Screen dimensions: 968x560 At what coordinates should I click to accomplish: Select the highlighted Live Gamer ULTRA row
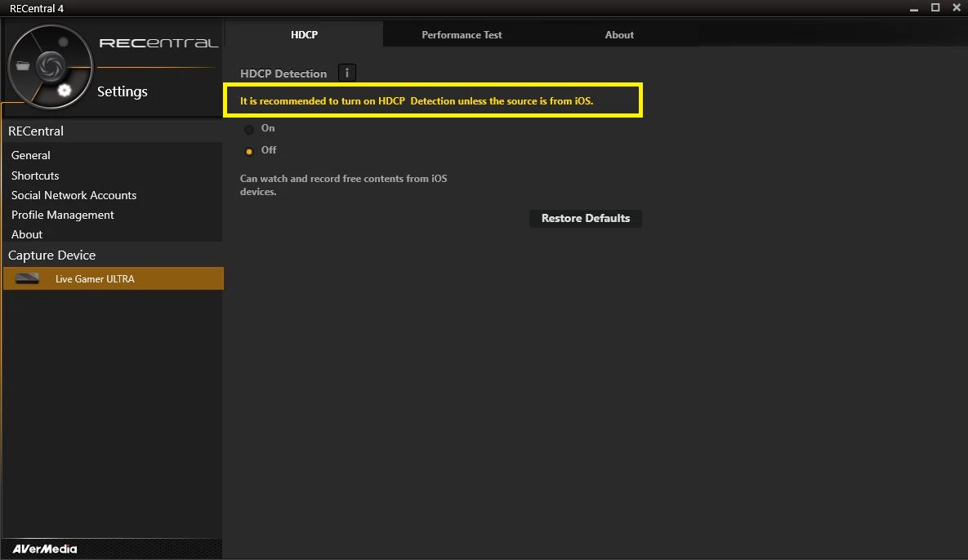pos(114,278)
